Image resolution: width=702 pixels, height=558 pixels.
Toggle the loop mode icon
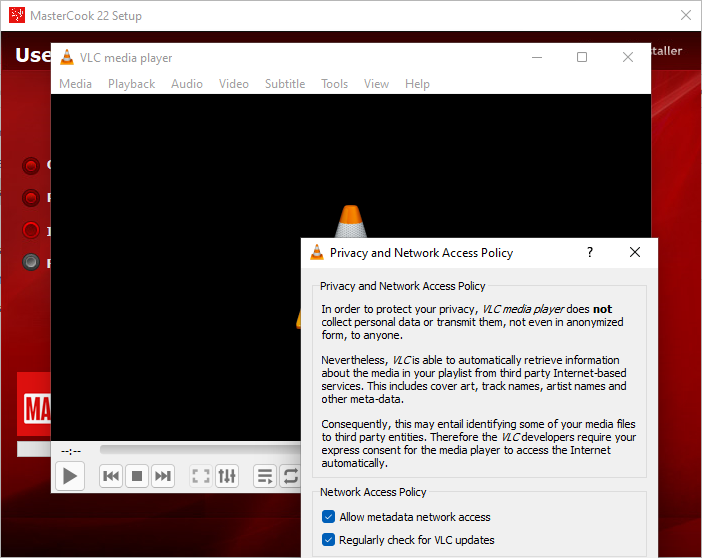(291, 476)
